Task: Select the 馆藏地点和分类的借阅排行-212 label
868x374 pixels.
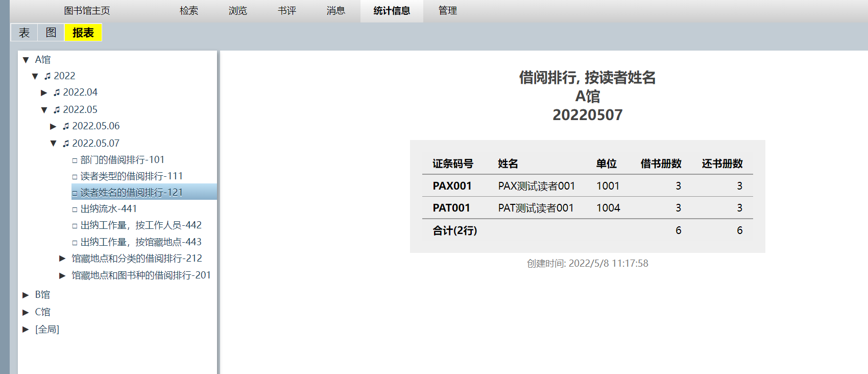Action: click(x=137, y=259)
